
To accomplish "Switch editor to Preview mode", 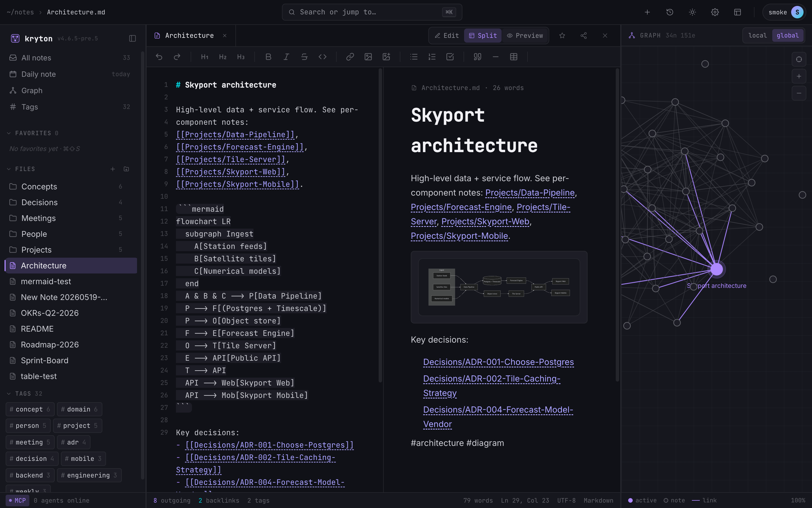I will (x=525, y=36).
